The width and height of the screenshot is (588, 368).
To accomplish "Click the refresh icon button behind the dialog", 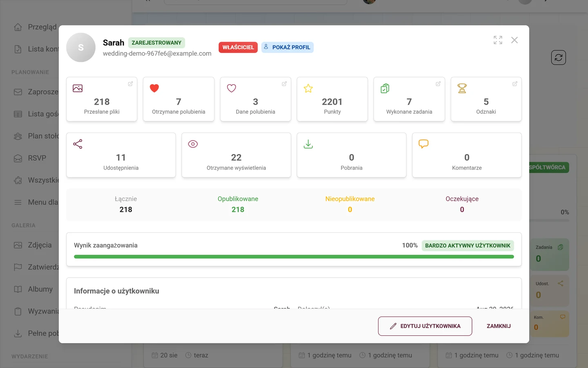I will (x=559, y=58).
